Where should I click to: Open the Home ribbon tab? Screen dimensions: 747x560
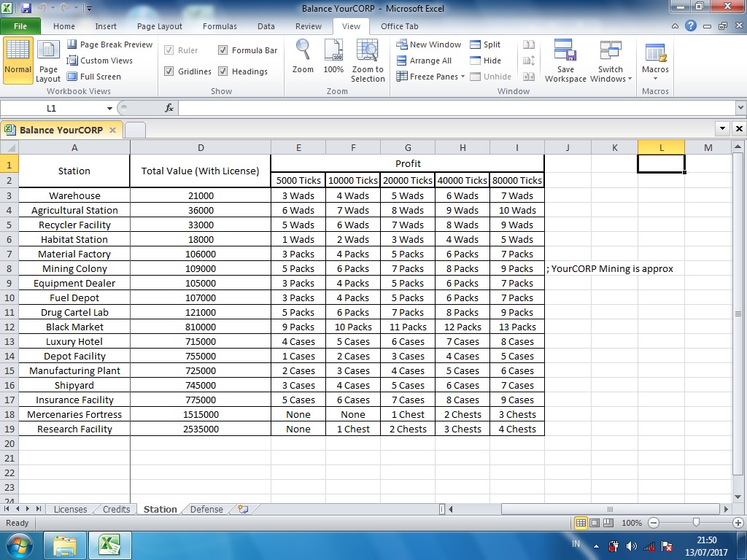pos(64,26)
